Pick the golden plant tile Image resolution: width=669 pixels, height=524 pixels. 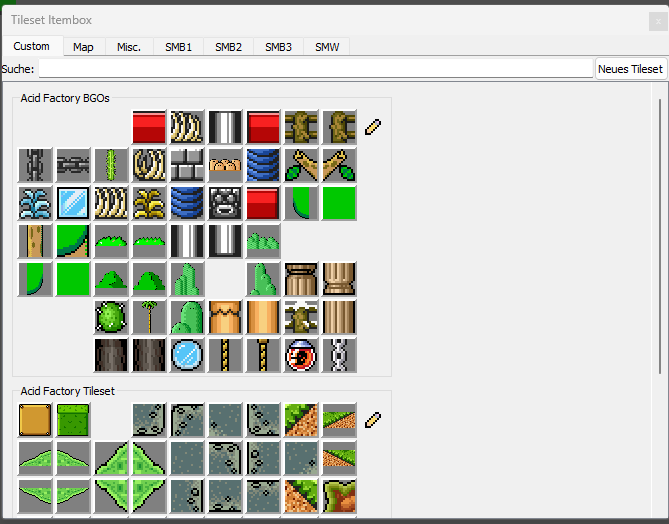(149, 203)
